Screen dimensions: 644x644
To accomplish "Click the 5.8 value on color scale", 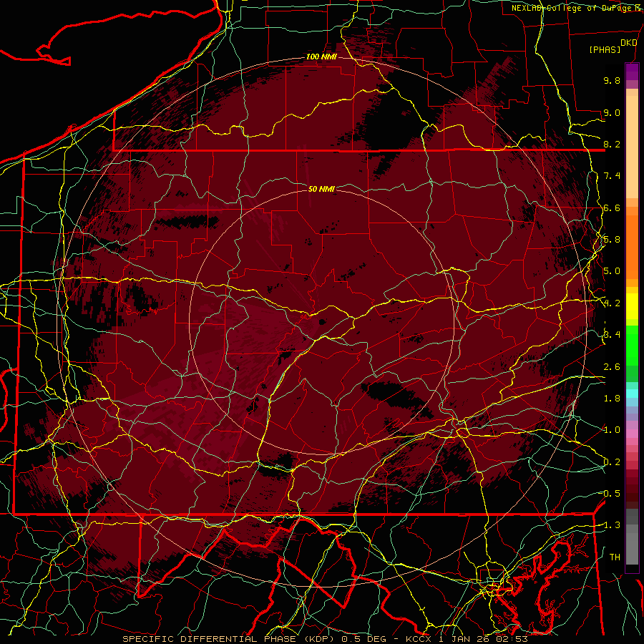I will coord(612,240).
